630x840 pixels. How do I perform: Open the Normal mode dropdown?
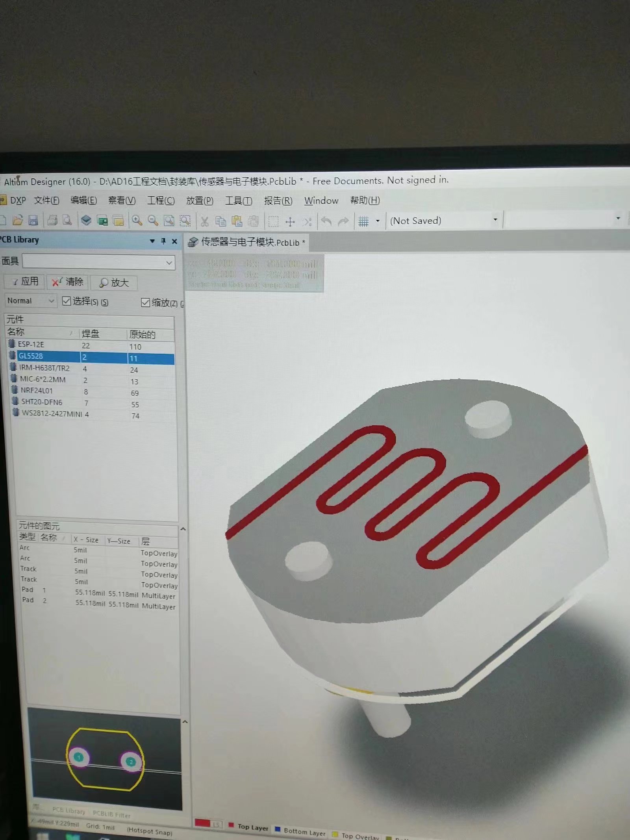click(51, 301)
